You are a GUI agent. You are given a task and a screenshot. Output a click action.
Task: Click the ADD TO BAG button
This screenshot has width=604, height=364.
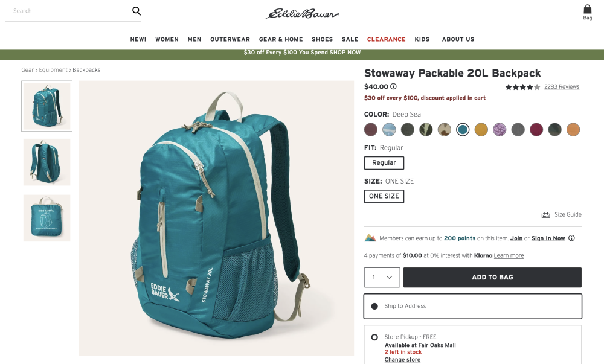(492, 277)
